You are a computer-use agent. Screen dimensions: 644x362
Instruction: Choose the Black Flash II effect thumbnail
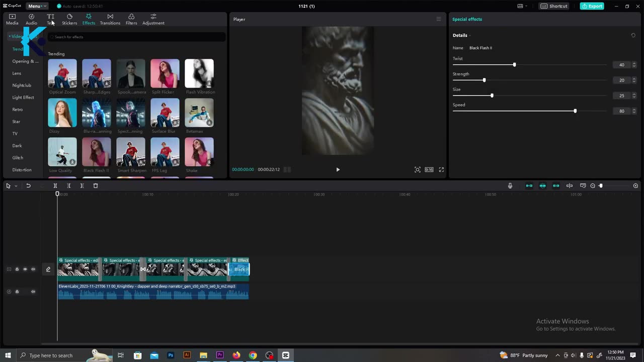click(97, 152)
